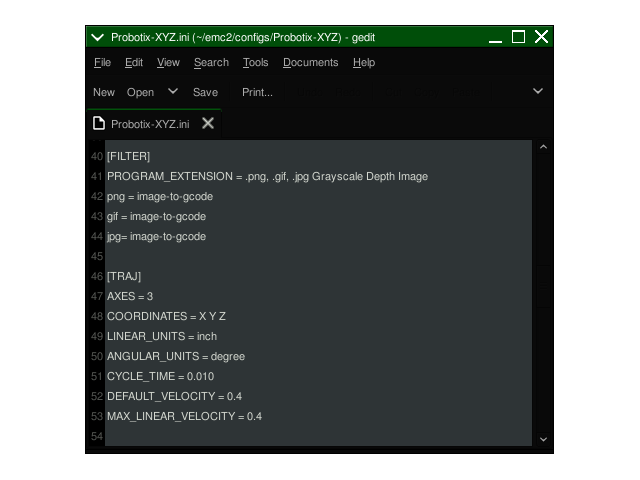
Task: Open the View menu
Action: (168, 62)
